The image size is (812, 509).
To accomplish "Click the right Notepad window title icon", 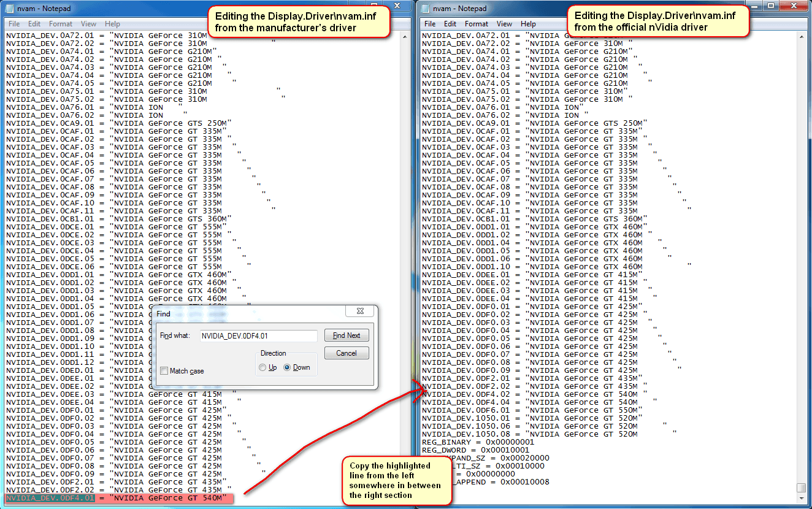I will (x=427, y=9).
